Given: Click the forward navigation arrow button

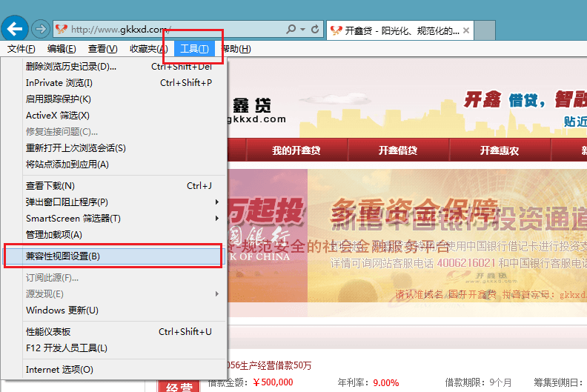Looking at the screenshot, I should [41, 30].
